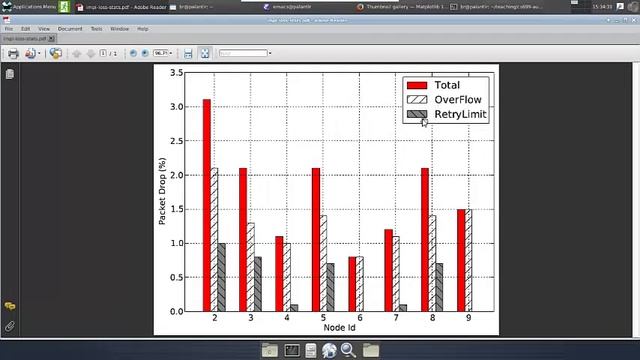640x360 pixels.
Task: Open the Pages panel icon in sidebar
Action: [10, 74]
